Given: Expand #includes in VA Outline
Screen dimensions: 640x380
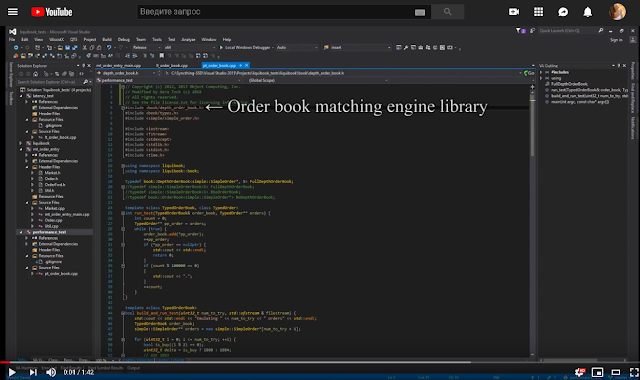Looking at the screenshot, I should pos(542,72).
